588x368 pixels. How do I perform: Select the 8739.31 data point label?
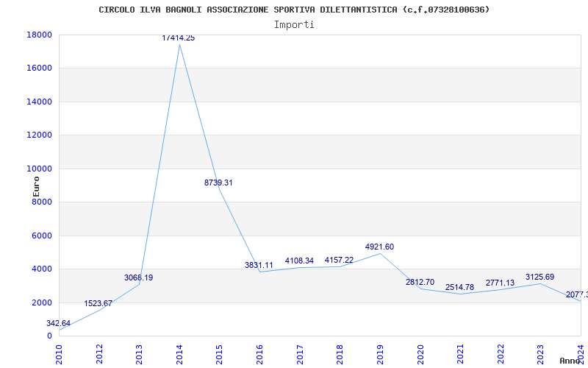click(218, 183)
